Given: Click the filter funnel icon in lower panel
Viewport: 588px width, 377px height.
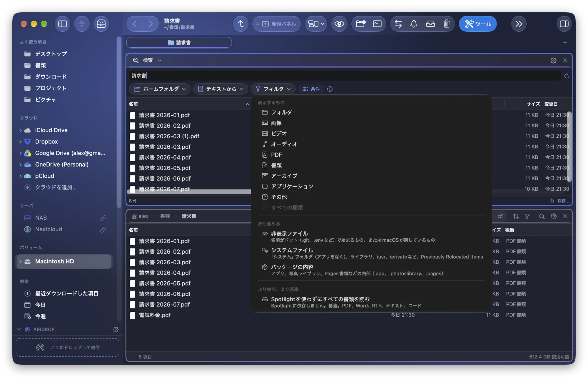Looking at the screenshot, I should [x=527, y=216].
